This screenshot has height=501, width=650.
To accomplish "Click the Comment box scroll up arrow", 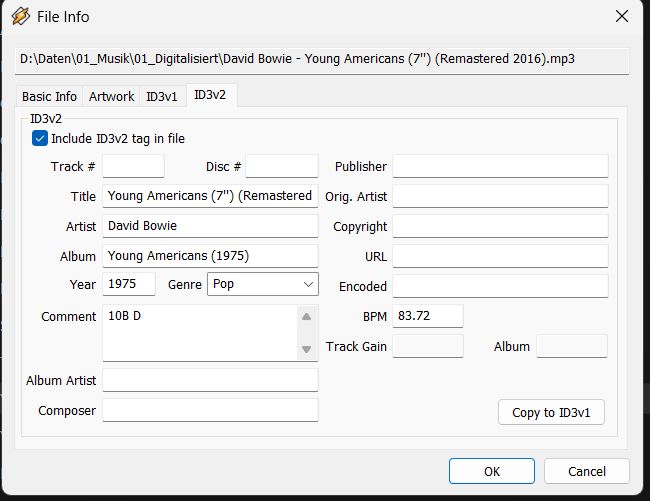I will click(306, 317).
